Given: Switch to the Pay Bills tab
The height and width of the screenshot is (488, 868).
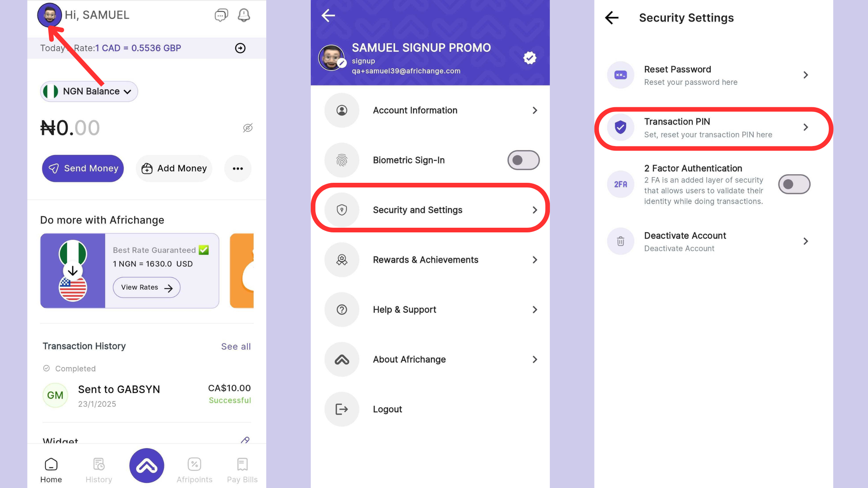Looking at the screenshot, I should click(242, 470).
